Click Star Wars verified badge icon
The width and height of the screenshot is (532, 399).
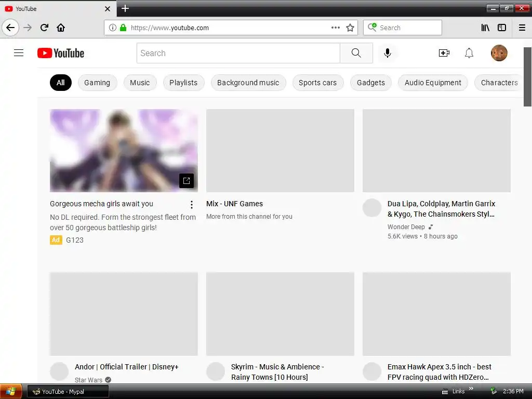click(x=108, y=380)
